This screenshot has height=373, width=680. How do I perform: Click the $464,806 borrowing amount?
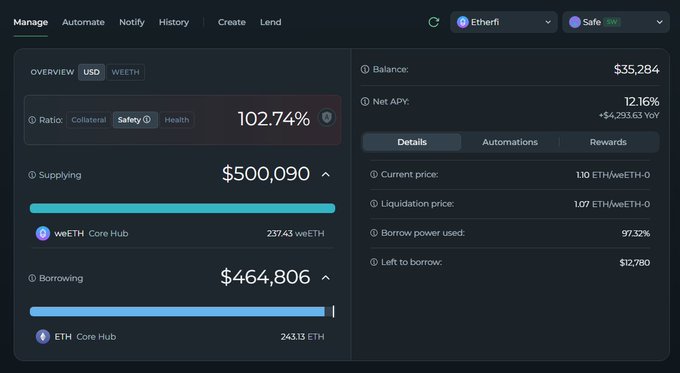265,277
